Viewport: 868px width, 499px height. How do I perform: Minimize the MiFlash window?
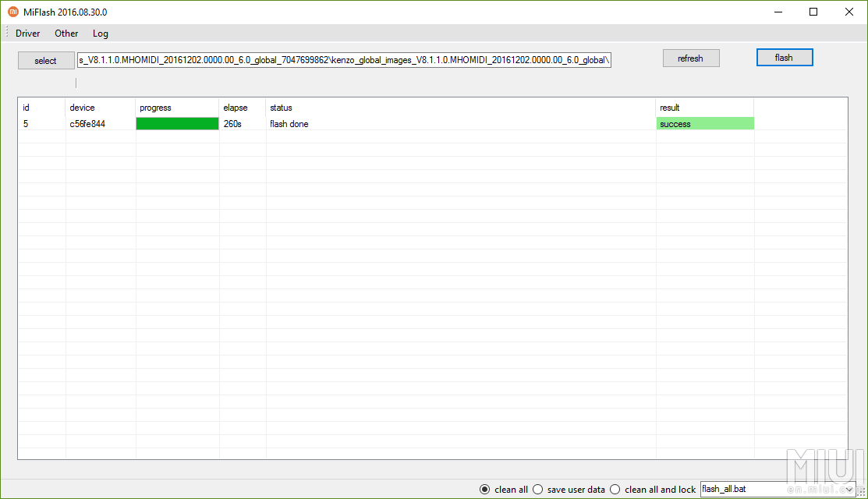pos(778,12)
